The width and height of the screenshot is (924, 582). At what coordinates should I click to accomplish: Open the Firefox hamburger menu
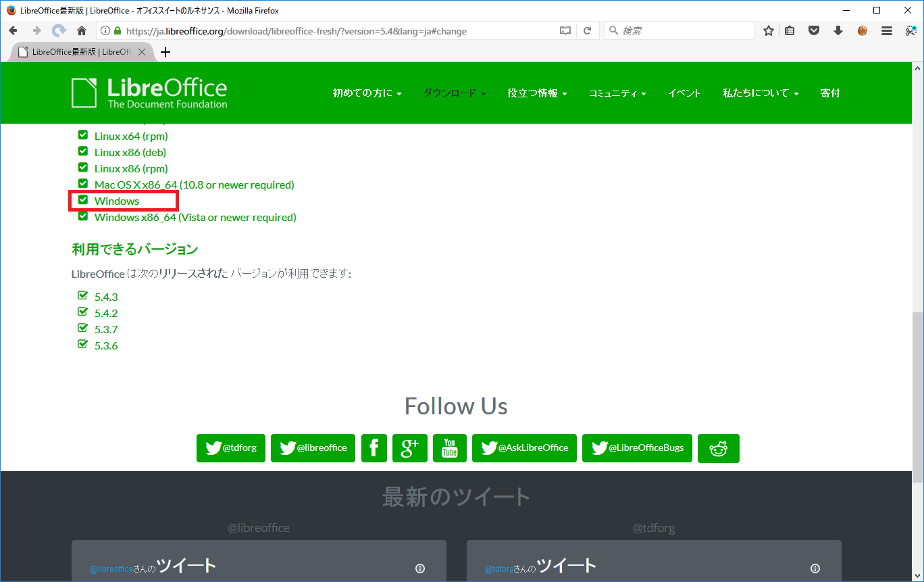click(887, 30)
